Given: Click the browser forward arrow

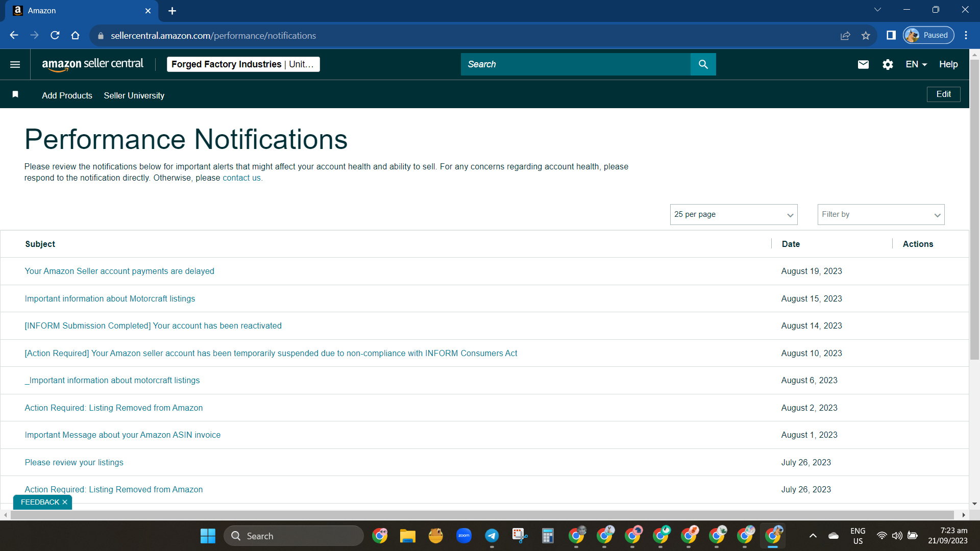Looking at the screenshot, I should pyautogui.click(x=34, y=35).
